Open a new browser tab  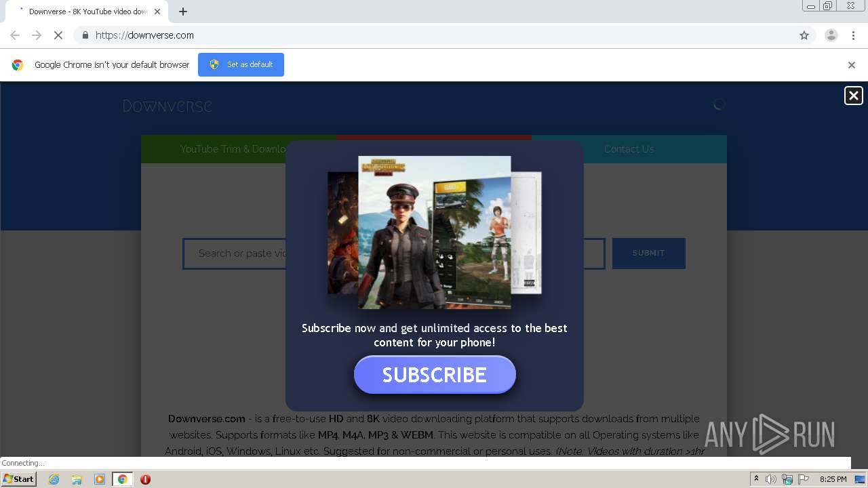[183, 12]
